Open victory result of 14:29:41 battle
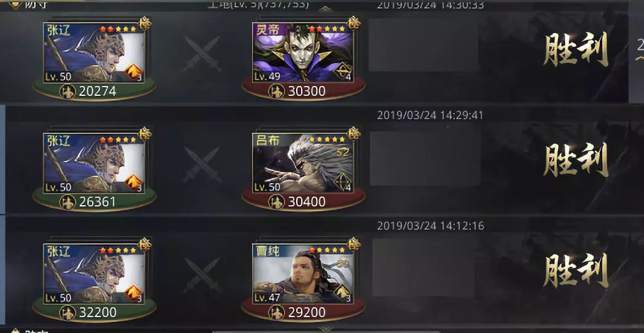The height and width of the screenshot is (333, 644). click(x=575, y=160)
